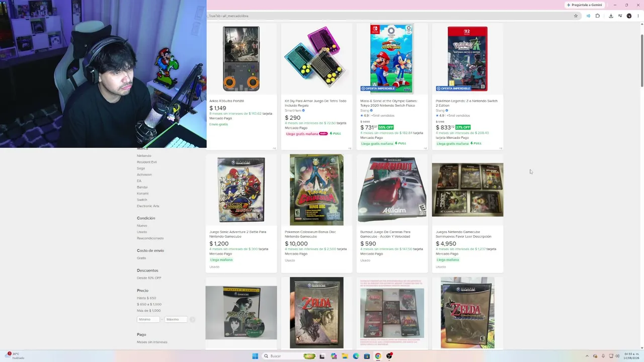Viewport: 644px width, 362px height.
Task: Filter price $ 650 a $ 1,000
Action: 149,304
